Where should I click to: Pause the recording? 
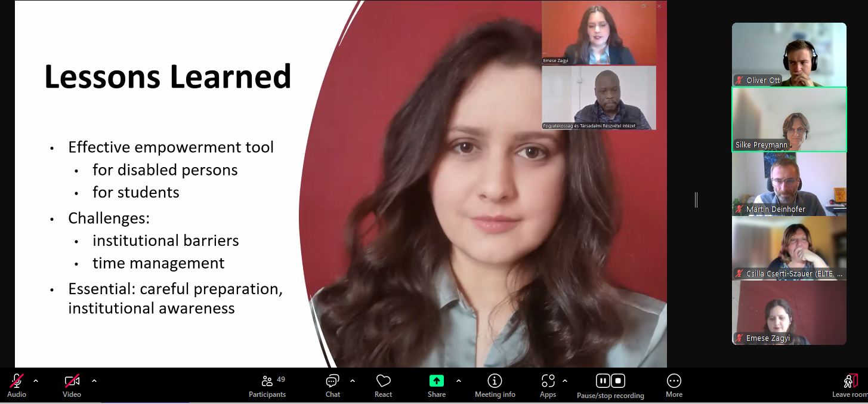click(x=603, y=381)
